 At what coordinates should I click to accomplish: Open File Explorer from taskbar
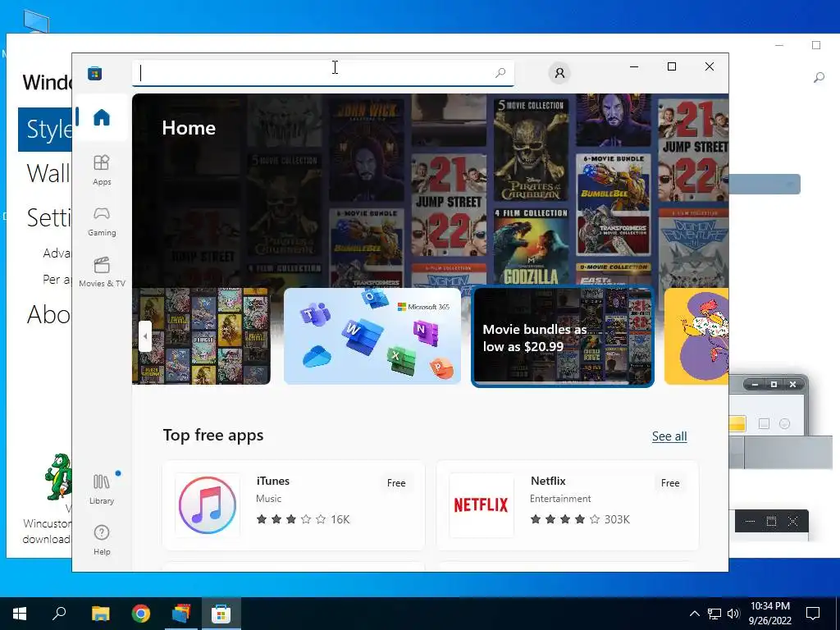click(100, 613)
